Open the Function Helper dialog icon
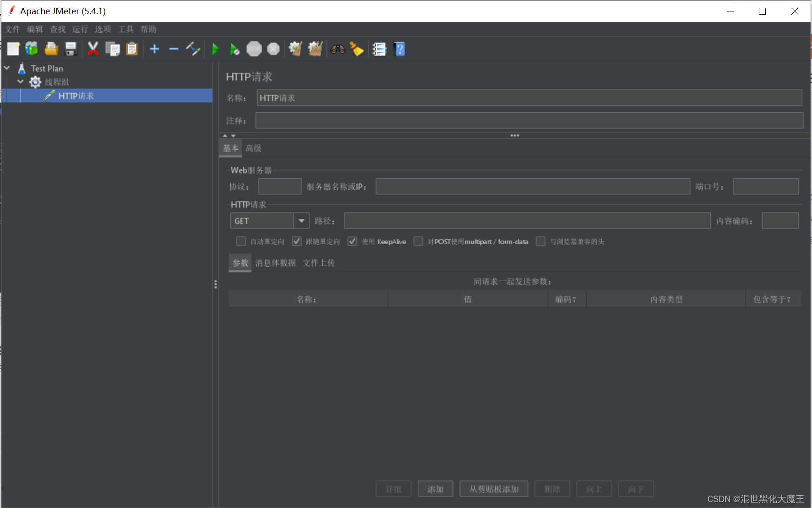The height and width of the screenshot is (508, 812). tap(379, 49)
